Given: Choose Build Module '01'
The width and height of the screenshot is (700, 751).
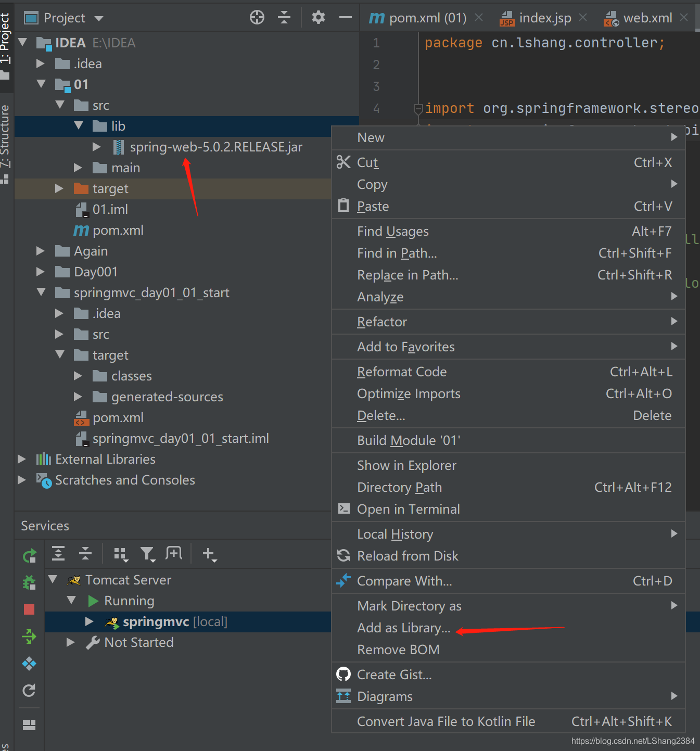Looking at the screenshot, I should 508,440.
